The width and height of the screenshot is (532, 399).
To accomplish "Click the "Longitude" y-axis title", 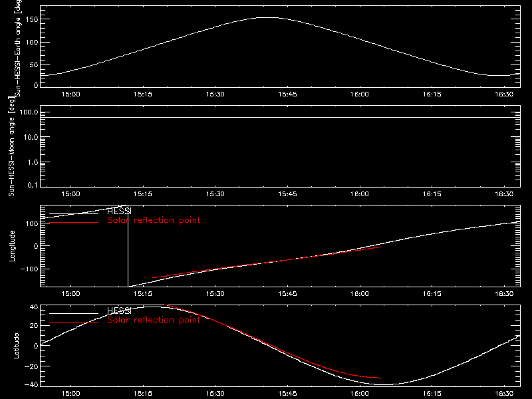I will tap(12, 246).
